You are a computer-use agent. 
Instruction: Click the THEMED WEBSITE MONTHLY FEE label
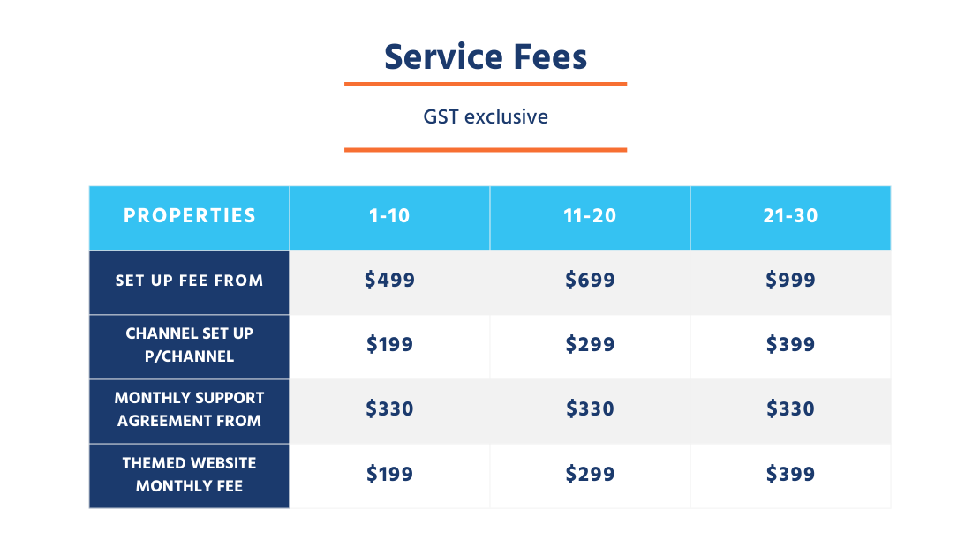189,475
